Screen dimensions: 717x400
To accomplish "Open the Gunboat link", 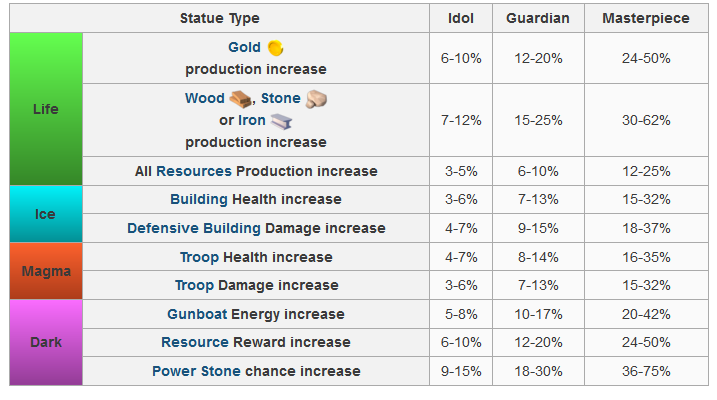I will [197, 314].
